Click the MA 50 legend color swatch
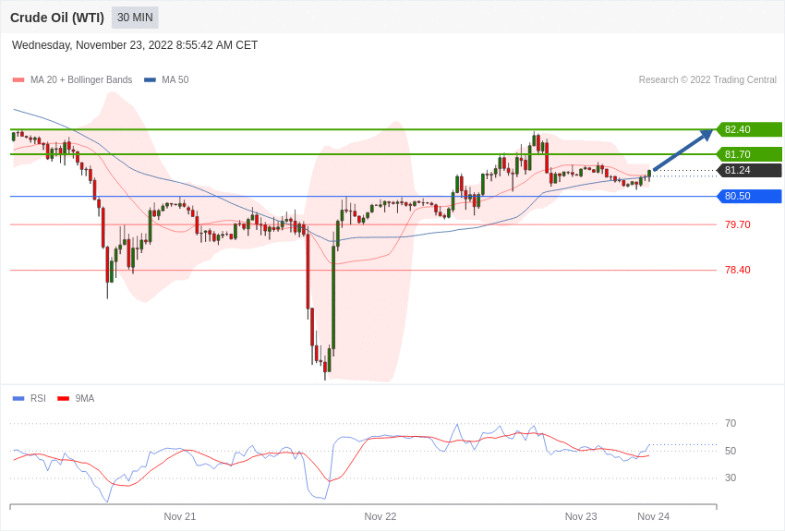785x532 pixels. [x=150, y=80]
